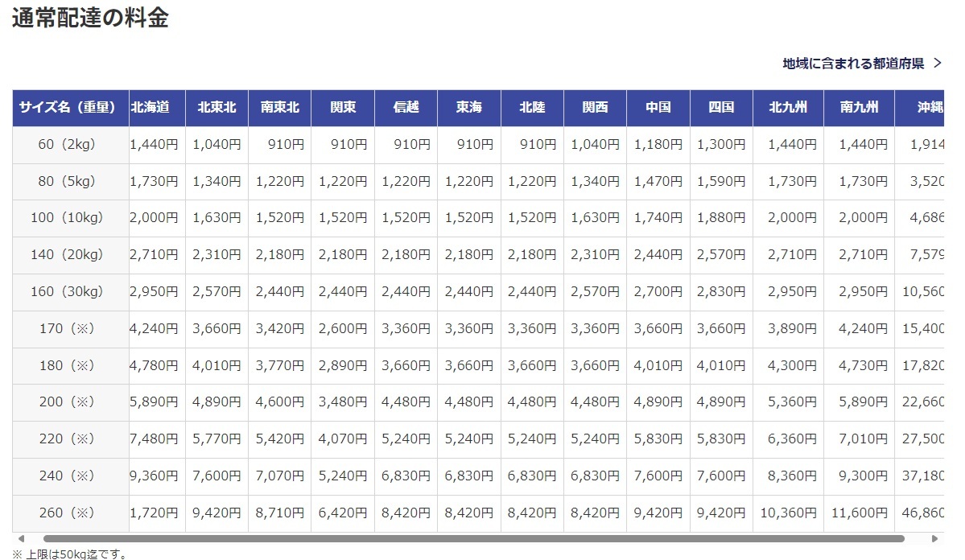The width and height of the screenshot is (965, 560).
Task: Select the 170（※） size row label
Action: coord(70,328)
